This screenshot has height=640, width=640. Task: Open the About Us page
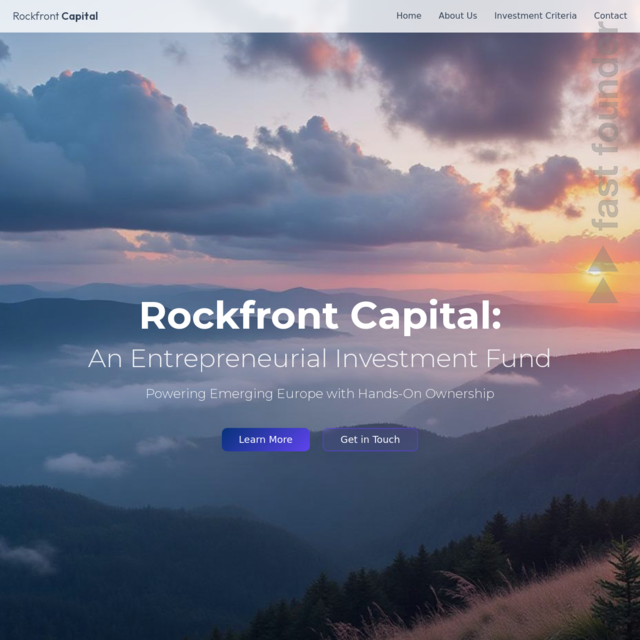point(458,16)
